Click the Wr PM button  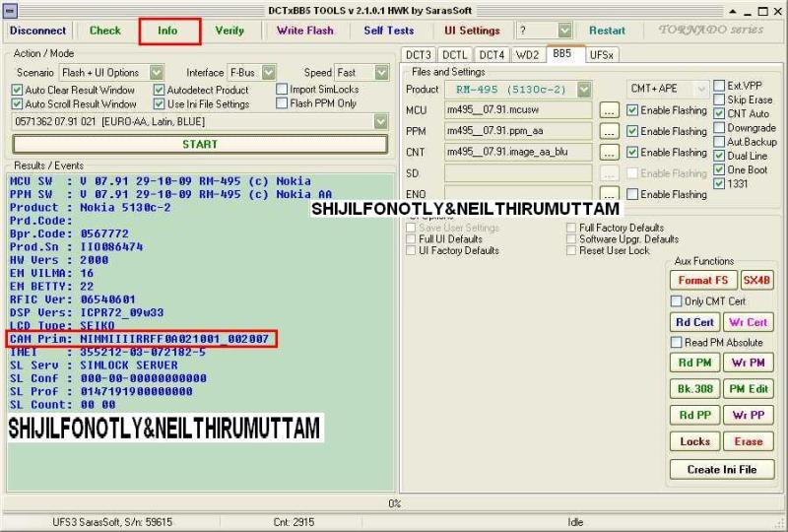[749, 363]
